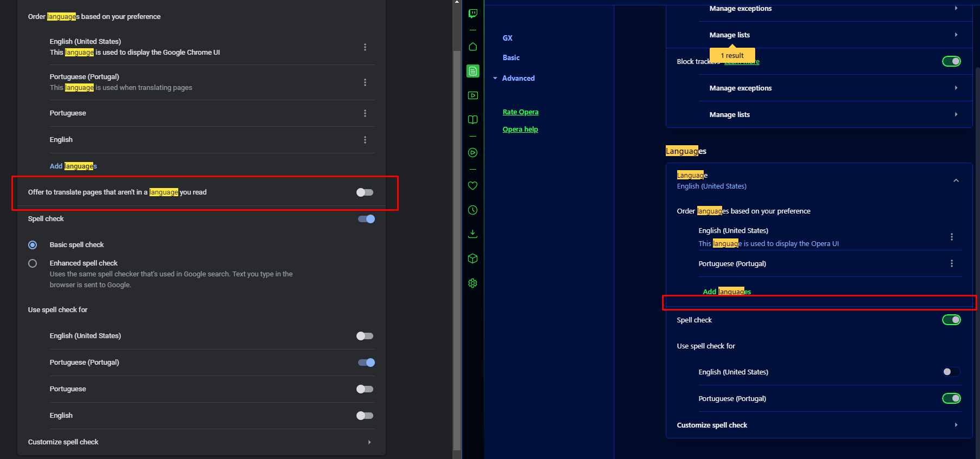Click the circular play icon in Opera sidebar
Screen dimensions: 980x459
pyautogui.click(x=473, y=153)
